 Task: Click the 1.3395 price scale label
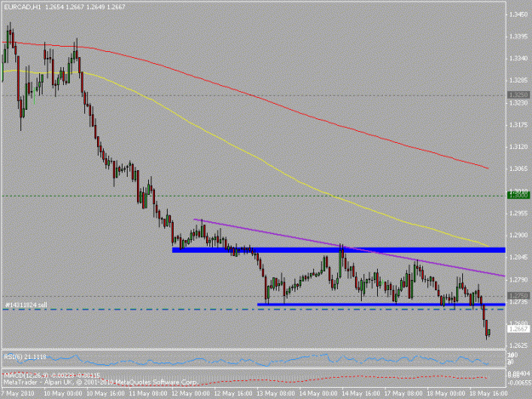[x=518, y=37]
